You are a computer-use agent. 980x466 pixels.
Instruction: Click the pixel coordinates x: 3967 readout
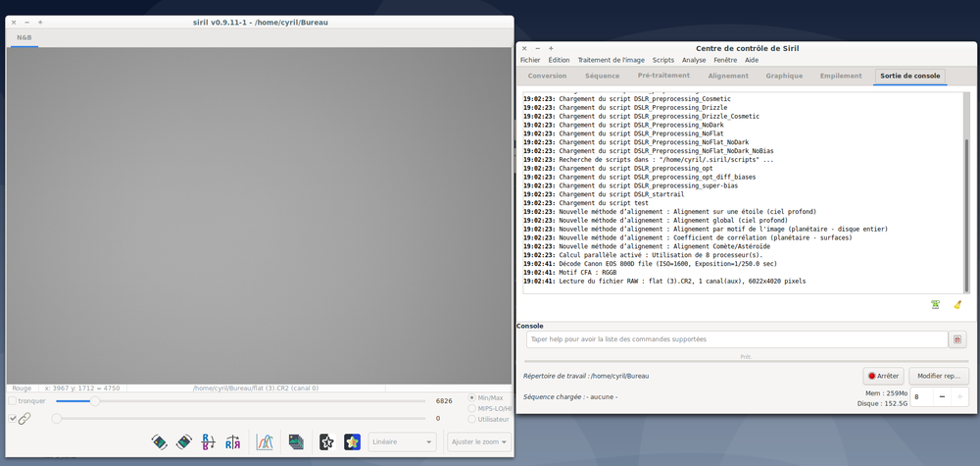[82, 388]
